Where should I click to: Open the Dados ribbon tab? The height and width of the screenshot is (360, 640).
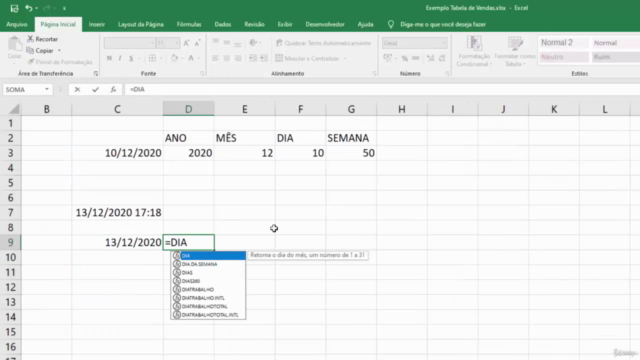click(223, 24)
